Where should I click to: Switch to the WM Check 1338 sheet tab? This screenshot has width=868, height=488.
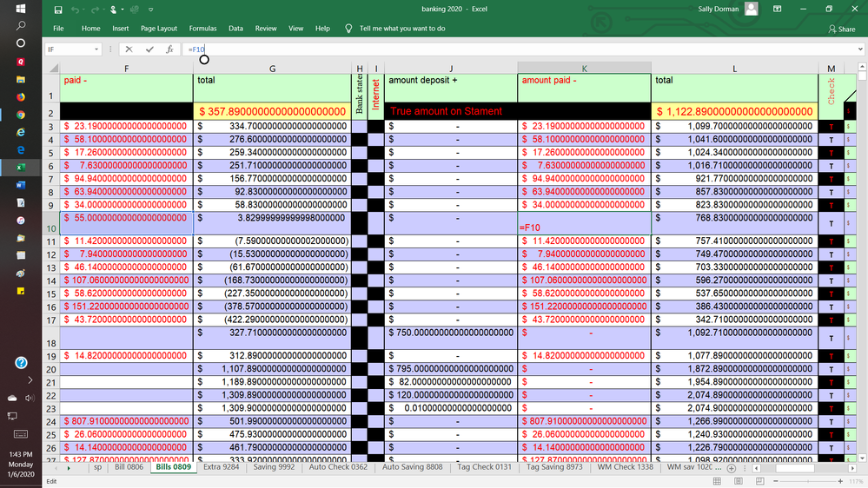click(x=625, y=467)
